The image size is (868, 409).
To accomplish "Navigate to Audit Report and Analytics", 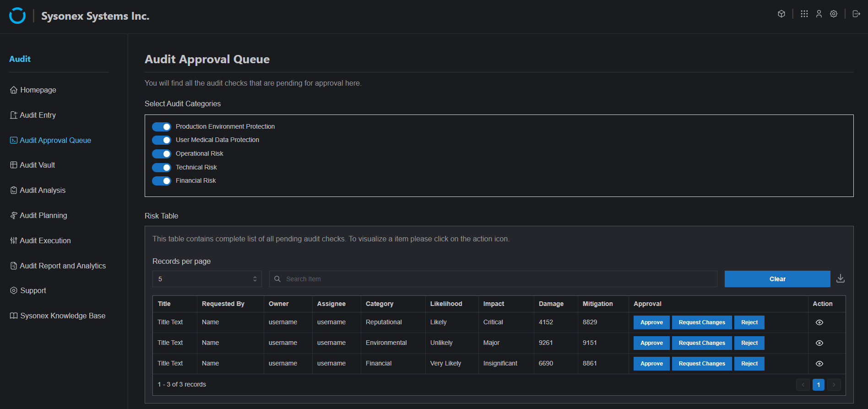I will point(62,266).
